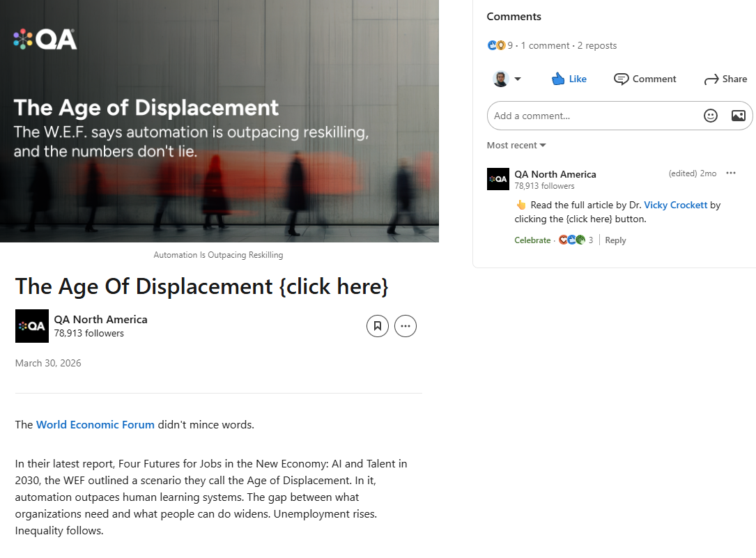This screenshot has height=558, width=756.
Task: Open the 2 reposts list
Action: 597,45
